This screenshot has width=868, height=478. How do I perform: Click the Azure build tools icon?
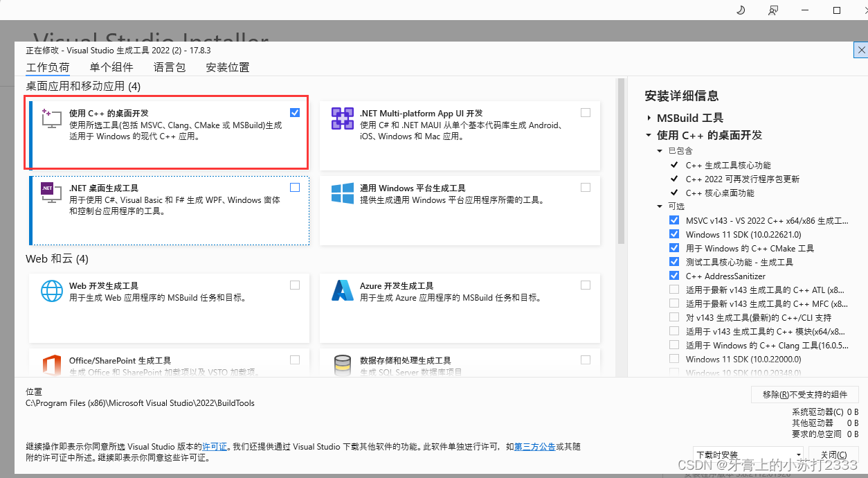click(343, 291)
